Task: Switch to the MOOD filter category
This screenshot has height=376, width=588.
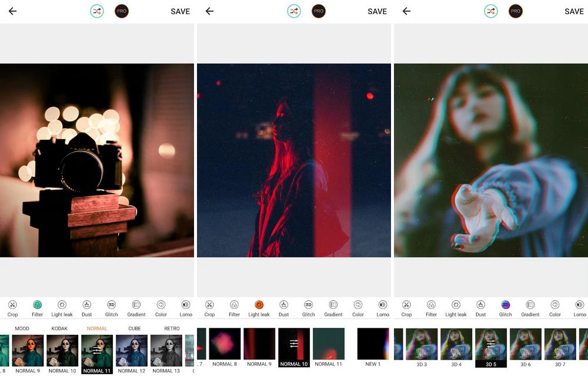Action: (x=22, y=328)
